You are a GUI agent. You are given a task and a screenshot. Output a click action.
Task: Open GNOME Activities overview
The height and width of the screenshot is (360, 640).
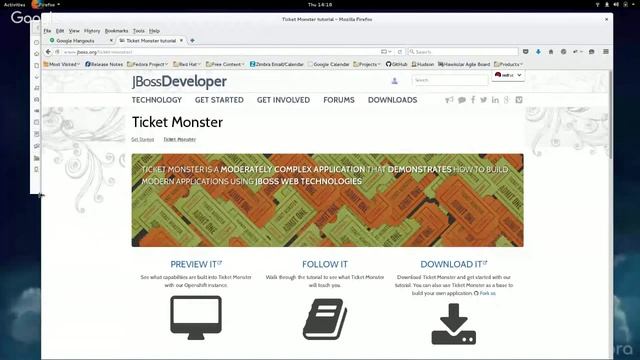coord(15,4)
